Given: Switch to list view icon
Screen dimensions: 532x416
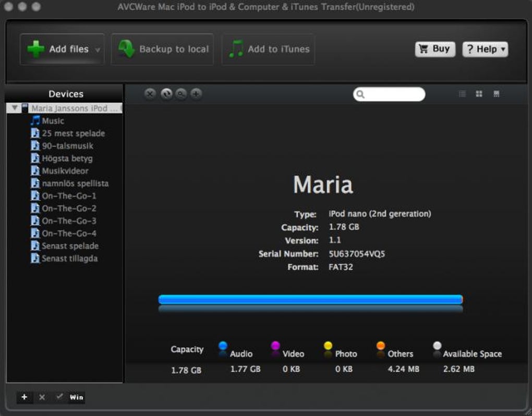Looking at the screenshot, I should 462,94.
